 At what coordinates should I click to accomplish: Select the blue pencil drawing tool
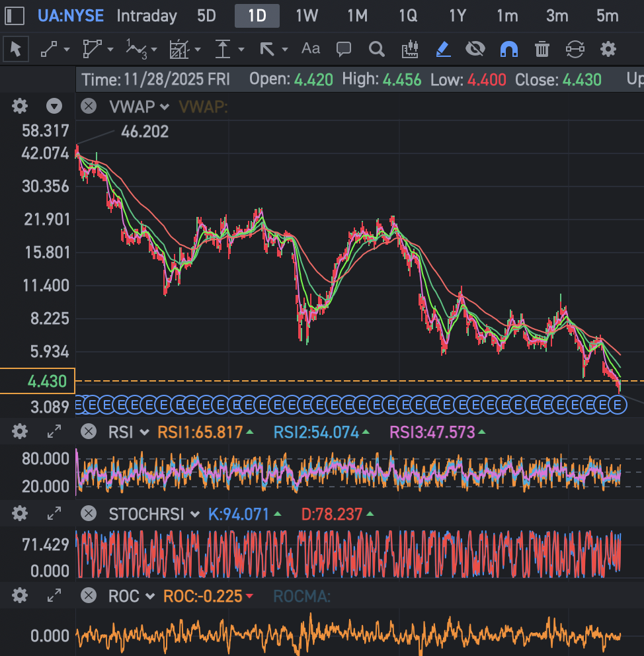[x=443, y=50]
